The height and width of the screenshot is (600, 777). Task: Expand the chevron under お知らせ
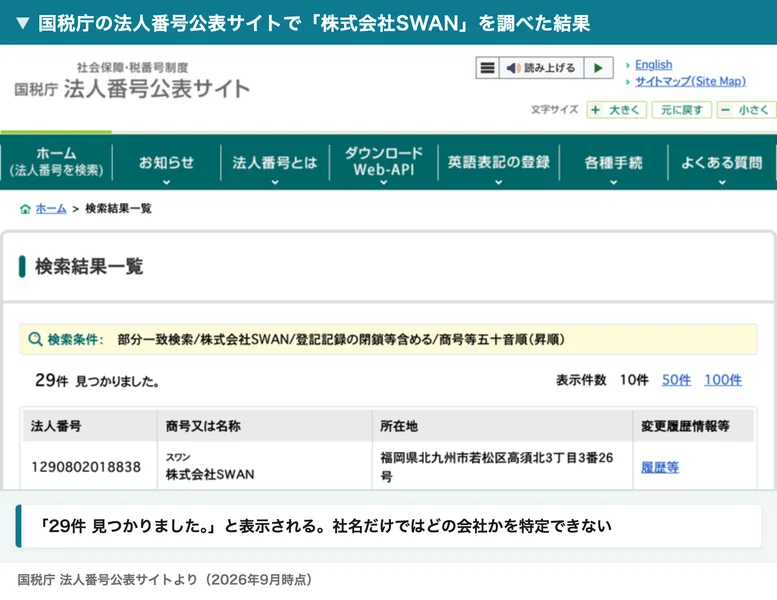[x=166, y=182]
